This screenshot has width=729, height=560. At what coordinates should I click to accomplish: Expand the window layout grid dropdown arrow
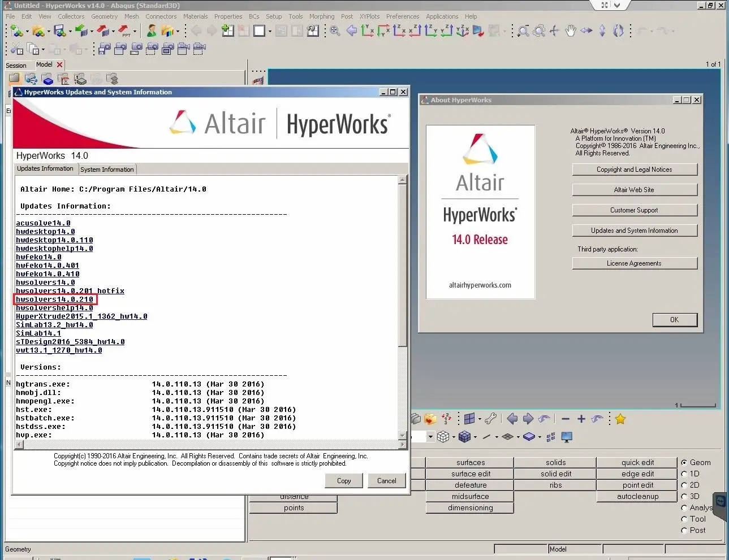(480, 419)
